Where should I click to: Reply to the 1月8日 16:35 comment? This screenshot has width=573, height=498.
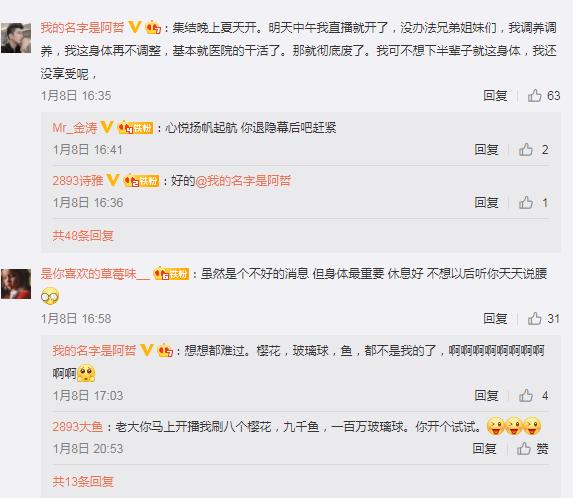(x=495, y=96)
